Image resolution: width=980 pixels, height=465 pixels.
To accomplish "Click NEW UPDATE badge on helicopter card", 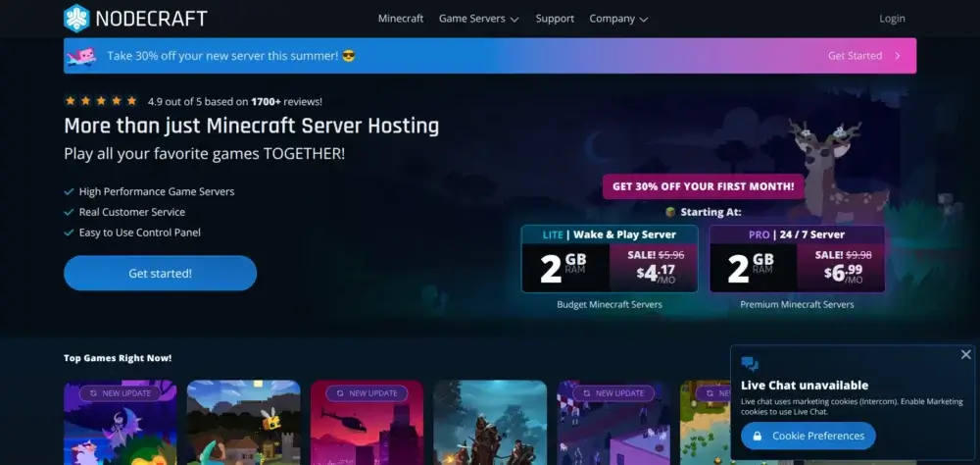I will tap(367, 393).
